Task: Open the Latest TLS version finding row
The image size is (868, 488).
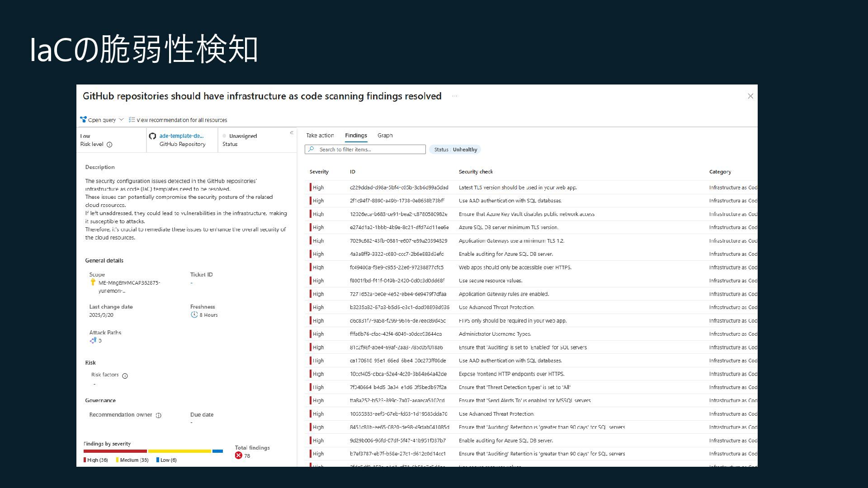Action: pos(517,188)
